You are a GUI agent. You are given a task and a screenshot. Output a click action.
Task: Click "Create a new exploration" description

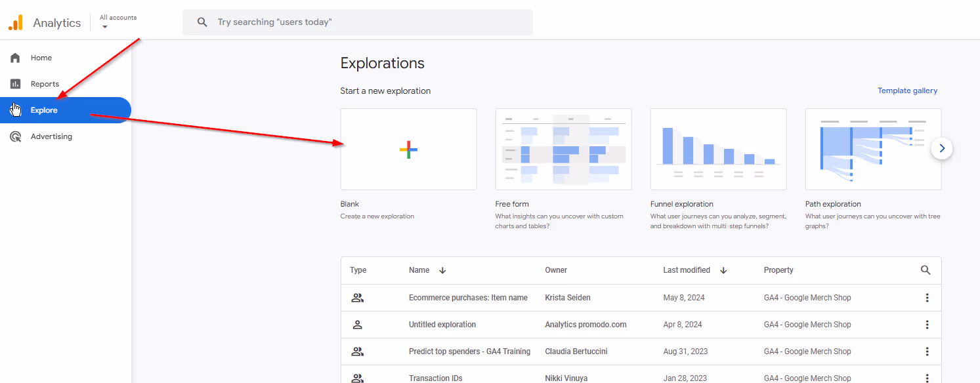point(377,216)
